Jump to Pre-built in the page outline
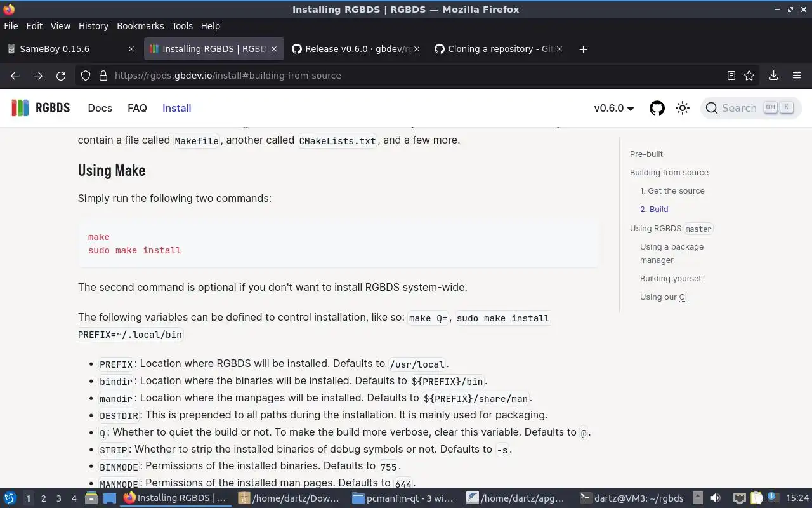 (x=646, y=154)
